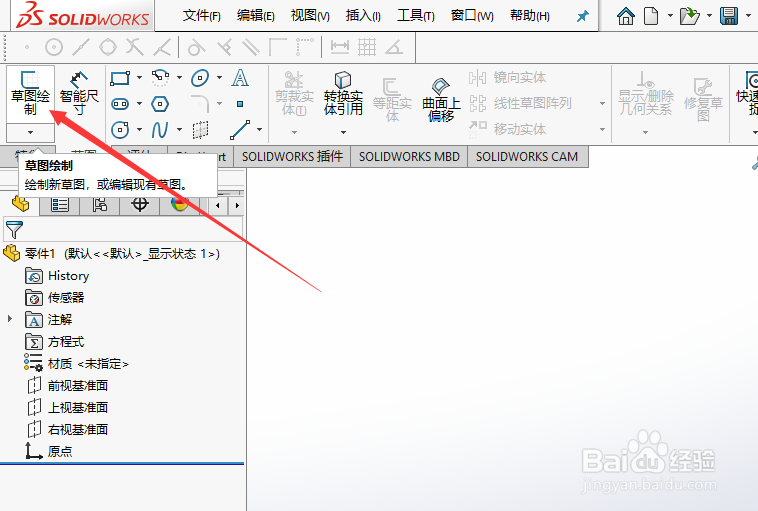Select the 智能尺寸 smart dimension tool

(x=79, y=94)
